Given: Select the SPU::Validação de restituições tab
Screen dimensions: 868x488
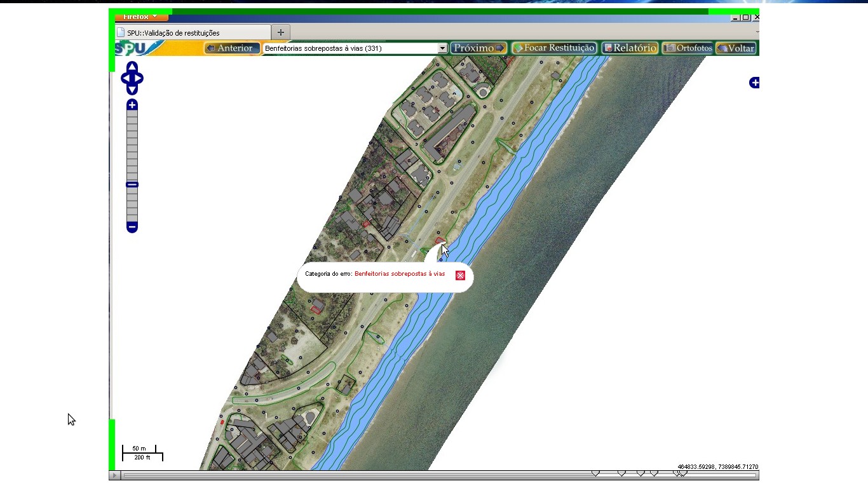Looking at the screenshot, I should (193, 32).
